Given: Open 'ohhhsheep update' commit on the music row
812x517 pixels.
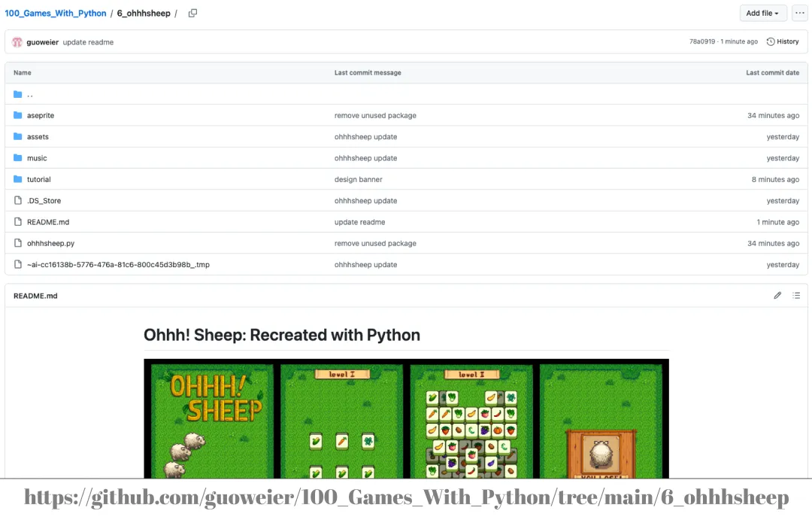Looking at the screenshot, I should click(365, 158).
